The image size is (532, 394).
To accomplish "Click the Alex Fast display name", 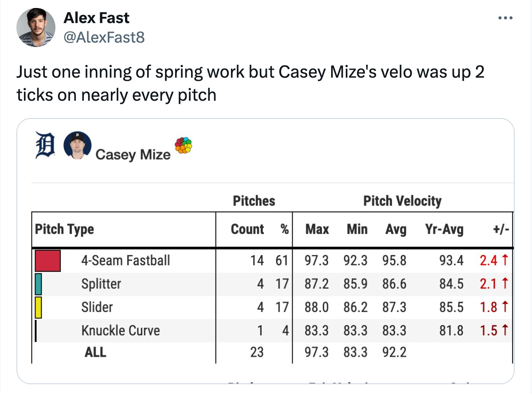I will (x=97, y=18).
